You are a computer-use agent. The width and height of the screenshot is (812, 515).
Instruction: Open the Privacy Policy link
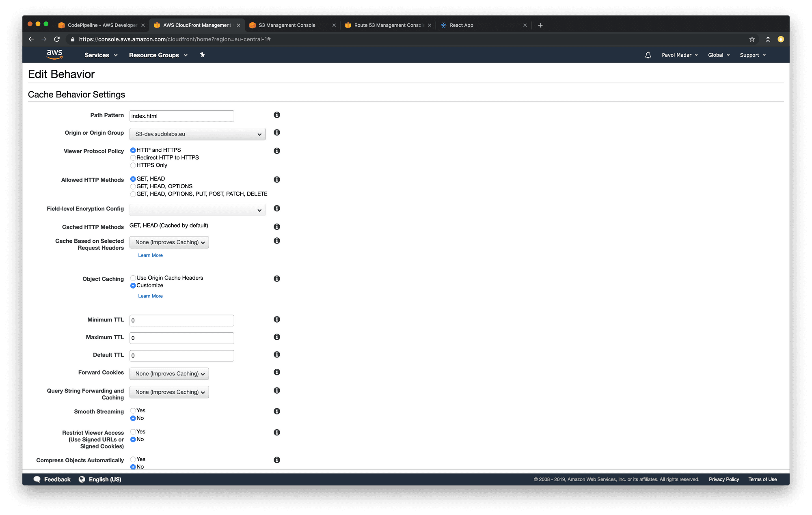click(x=723, y=479)
